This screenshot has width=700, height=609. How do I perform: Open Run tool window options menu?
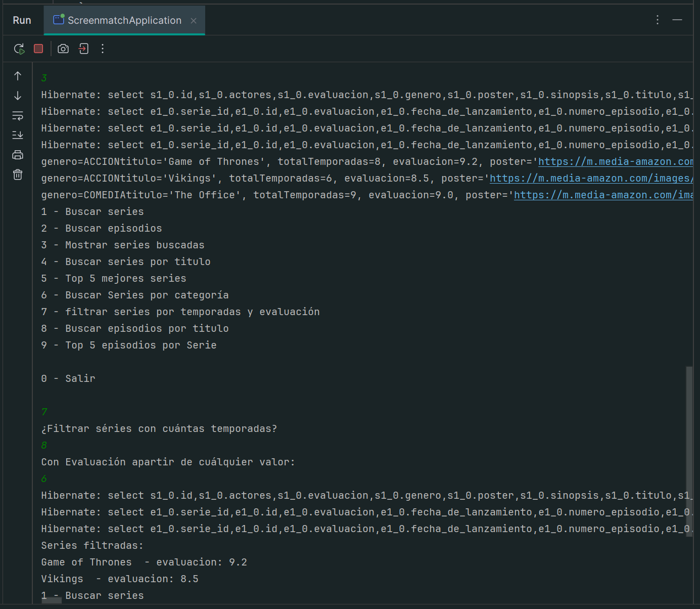coord(657,20)
